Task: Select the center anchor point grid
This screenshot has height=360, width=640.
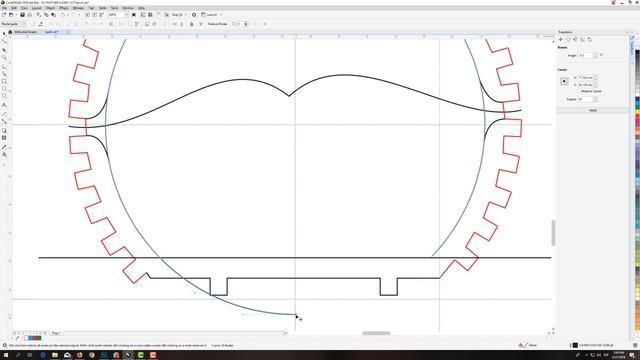Action: pyautogui.click(x=564, y=81)
